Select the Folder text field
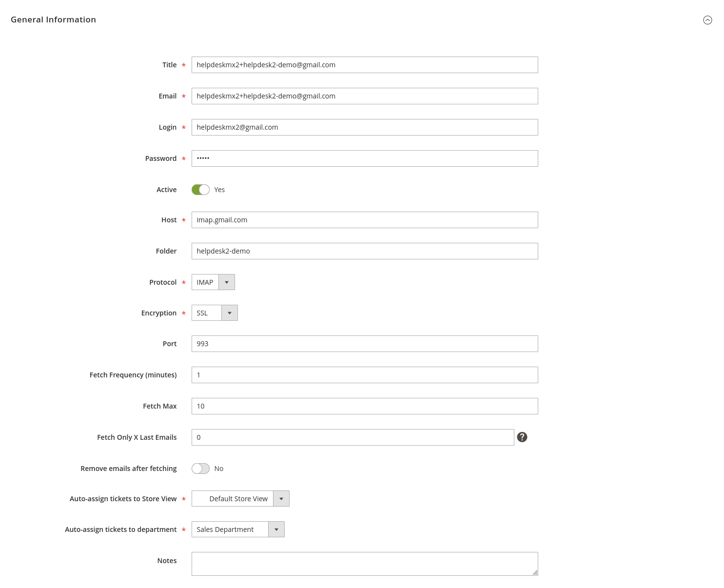Image resolution: width=724 pixels, height=588 pixels. tap(365, 251)
